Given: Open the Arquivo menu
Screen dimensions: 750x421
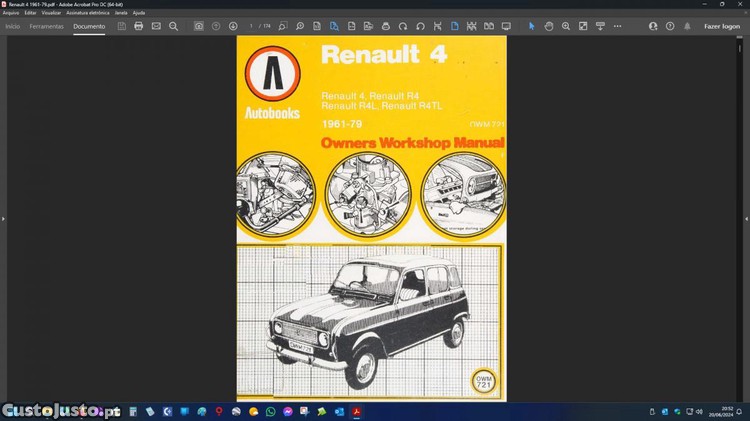Looking at the screenshot, I should [11, 13].
